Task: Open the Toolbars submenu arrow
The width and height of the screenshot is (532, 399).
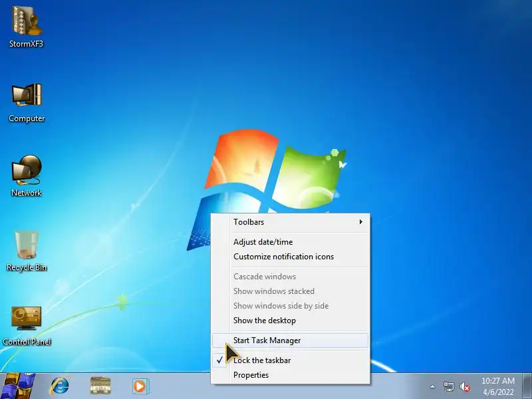Action: [x=360, y=222]
